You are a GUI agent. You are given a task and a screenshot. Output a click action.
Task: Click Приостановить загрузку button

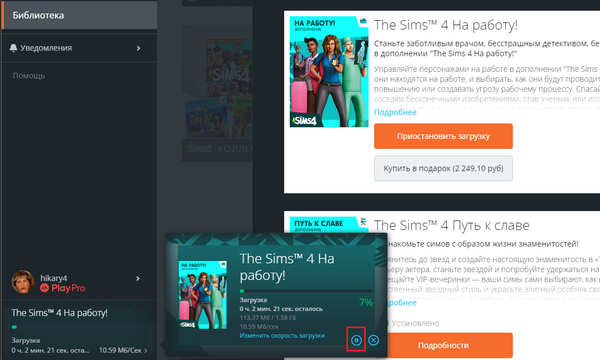point(443,136)
